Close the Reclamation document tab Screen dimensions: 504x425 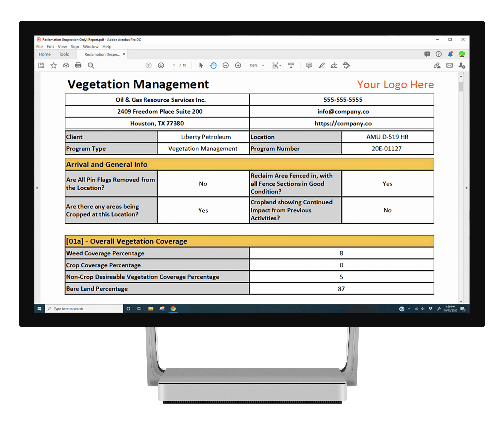point(124,54)
